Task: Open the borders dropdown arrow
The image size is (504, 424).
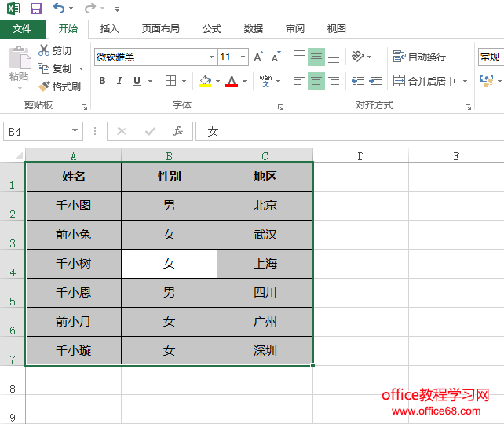Action: click(184, 81)
